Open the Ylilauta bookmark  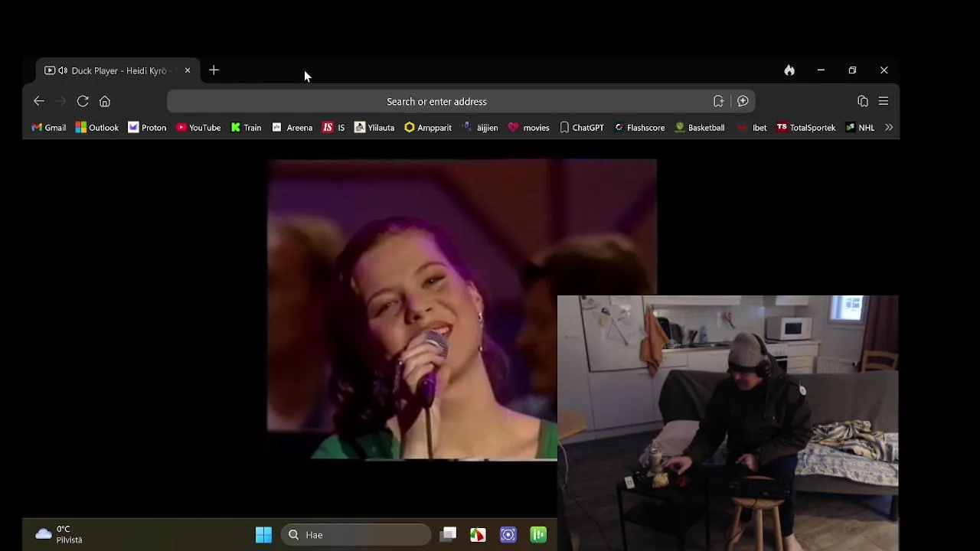tap(374, 128)
